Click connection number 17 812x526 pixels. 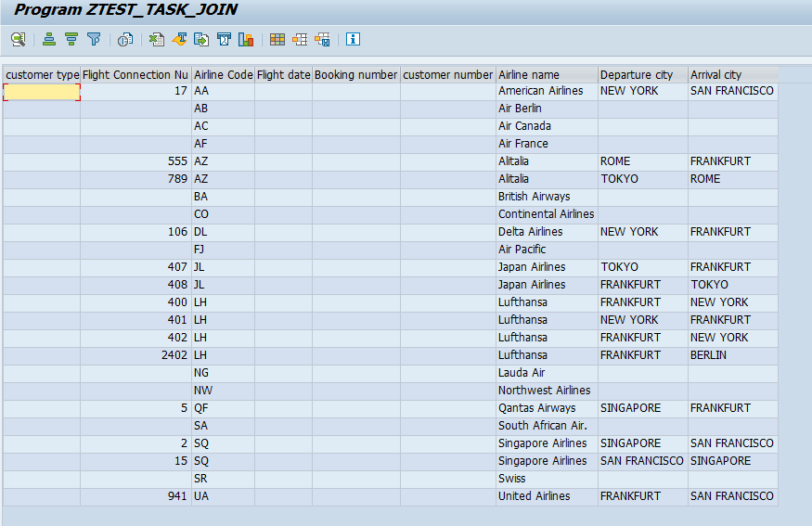135,91
